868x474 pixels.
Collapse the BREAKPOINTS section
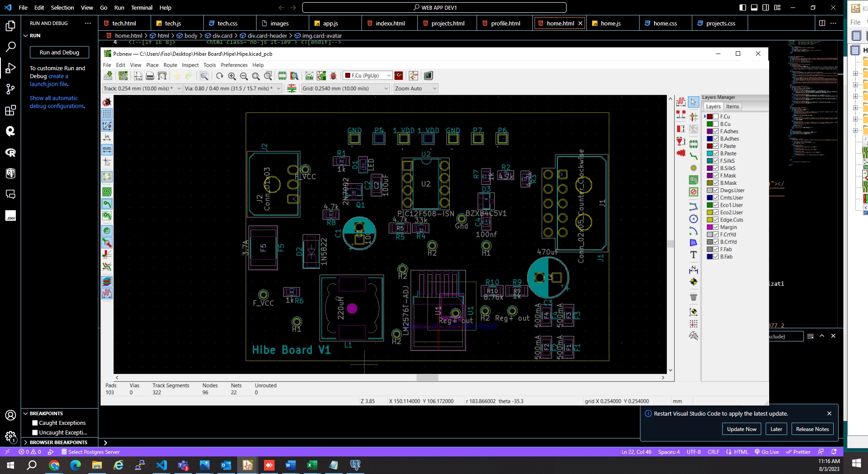click(25, 413)
